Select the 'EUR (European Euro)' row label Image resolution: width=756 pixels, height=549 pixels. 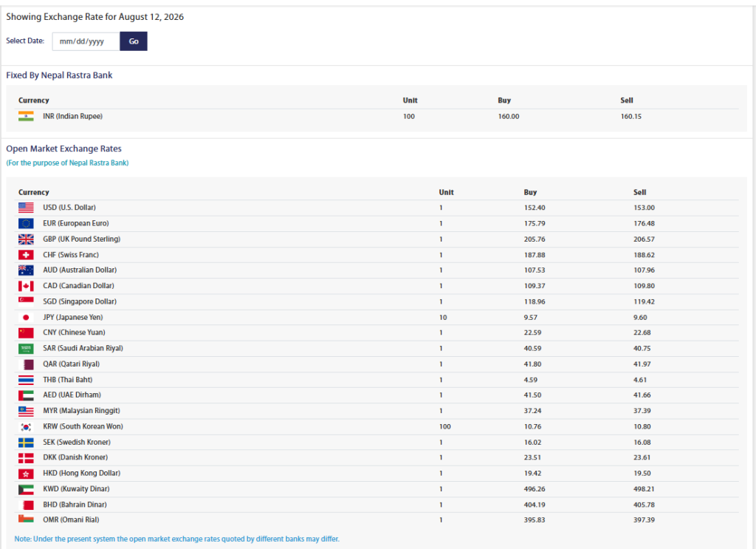click(x=76, y=223)
